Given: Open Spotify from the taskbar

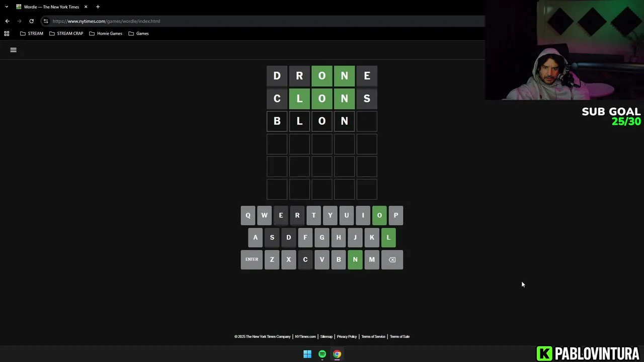Looking at the screenshot, I should coord(322,354).
